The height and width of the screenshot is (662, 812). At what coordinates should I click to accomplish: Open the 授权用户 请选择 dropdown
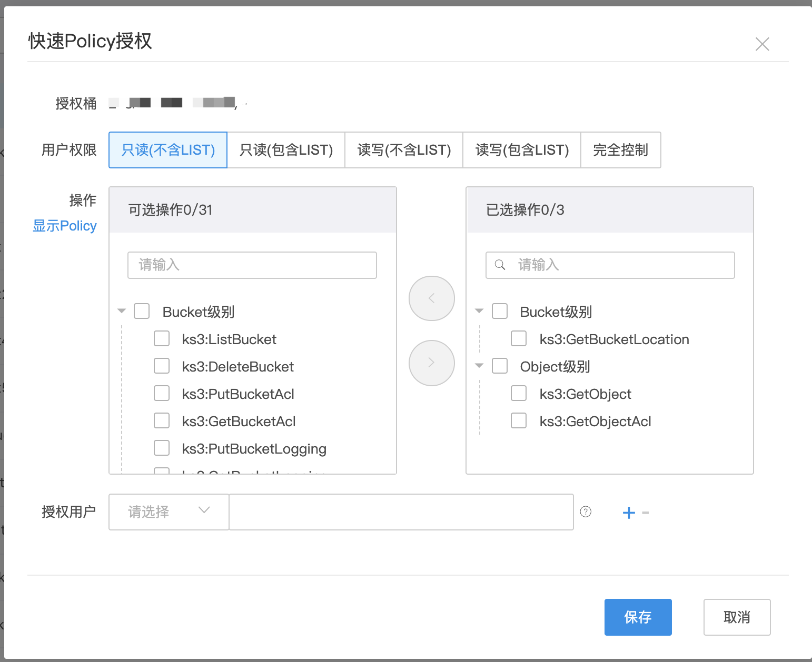point(169,511)
